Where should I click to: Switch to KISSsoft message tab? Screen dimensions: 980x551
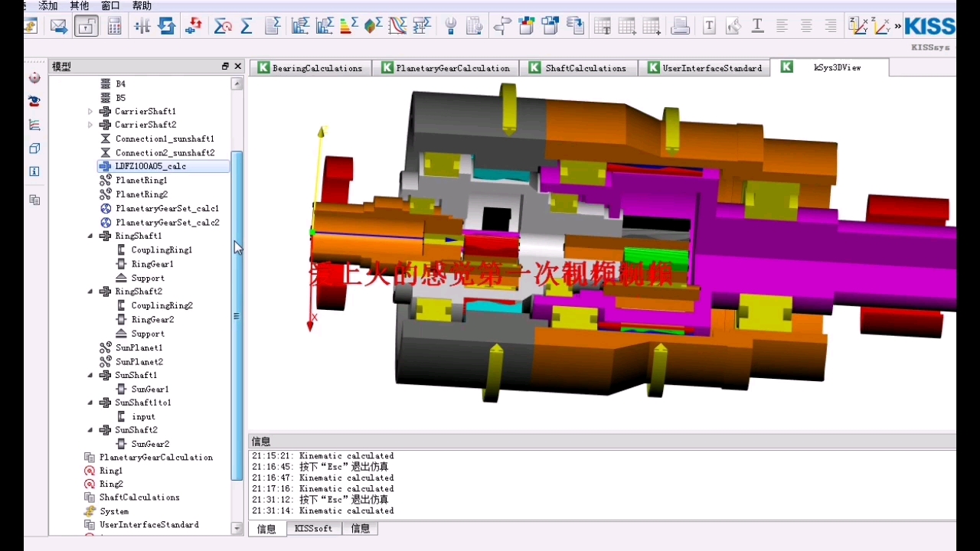click(313, 529)
